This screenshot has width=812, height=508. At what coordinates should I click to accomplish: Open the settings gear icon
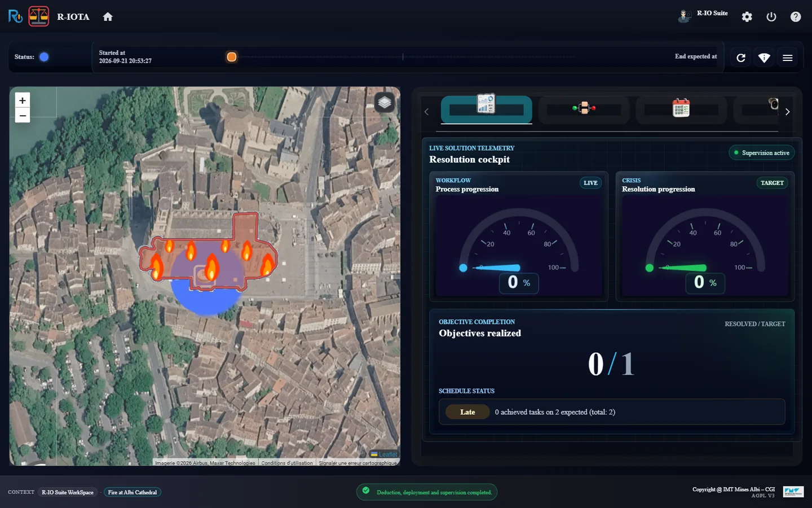[747, 17]
